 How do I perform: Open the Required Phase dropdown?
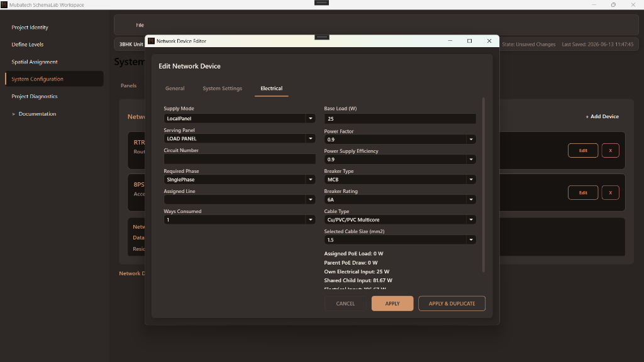[240, 179]
